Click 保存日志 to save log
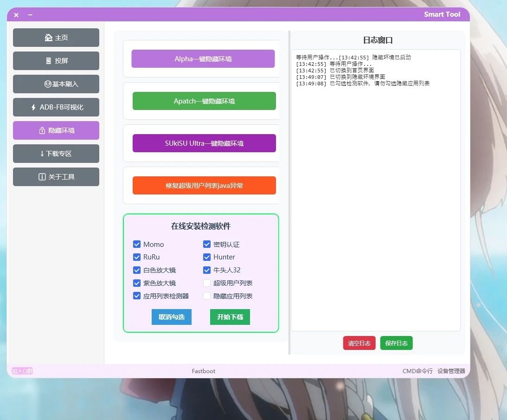 [x=397, y=343]
